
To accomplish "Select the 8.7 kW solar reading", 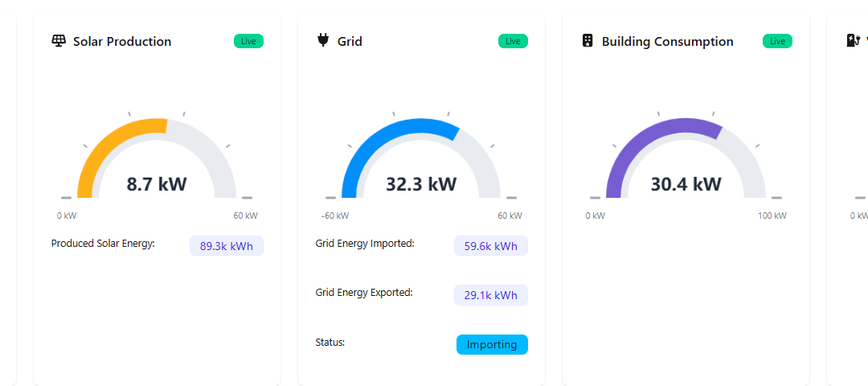I will point(157,184).
